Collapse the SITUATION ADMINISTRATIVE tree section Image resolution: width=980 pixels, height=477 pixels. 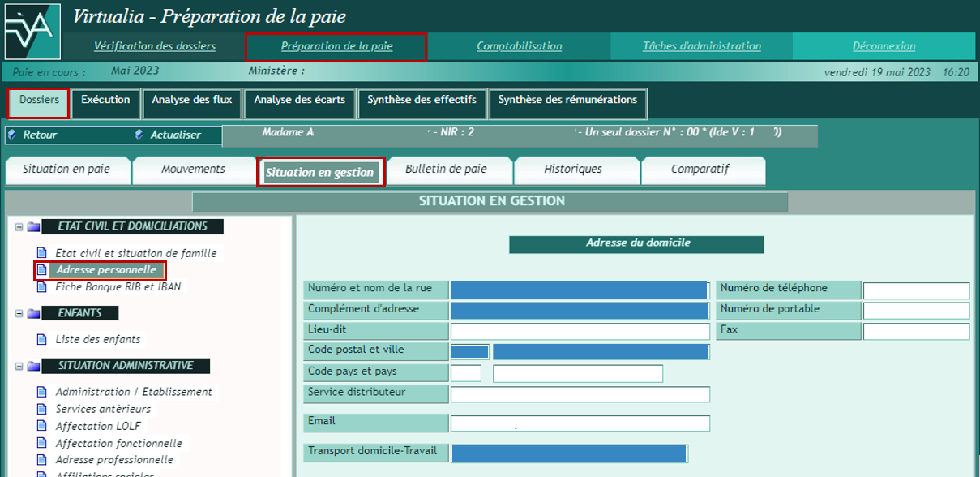click(19, 366)
